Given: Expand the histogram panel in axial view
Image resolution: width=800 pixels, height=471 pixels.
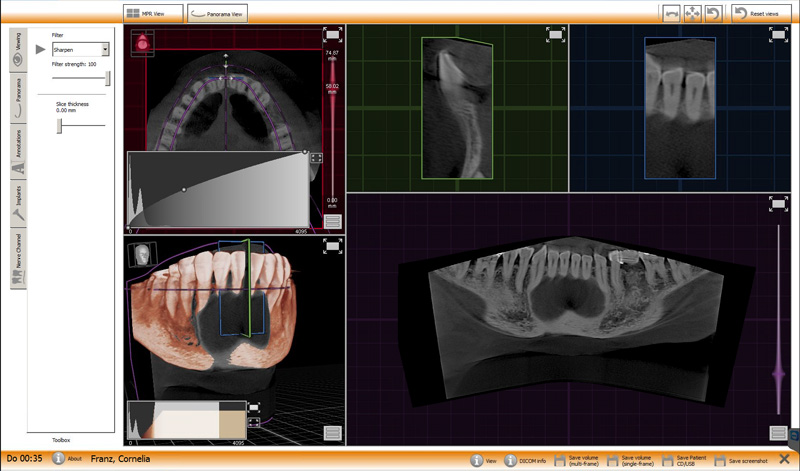Looking at the screenshot, I should coord(316,157).
